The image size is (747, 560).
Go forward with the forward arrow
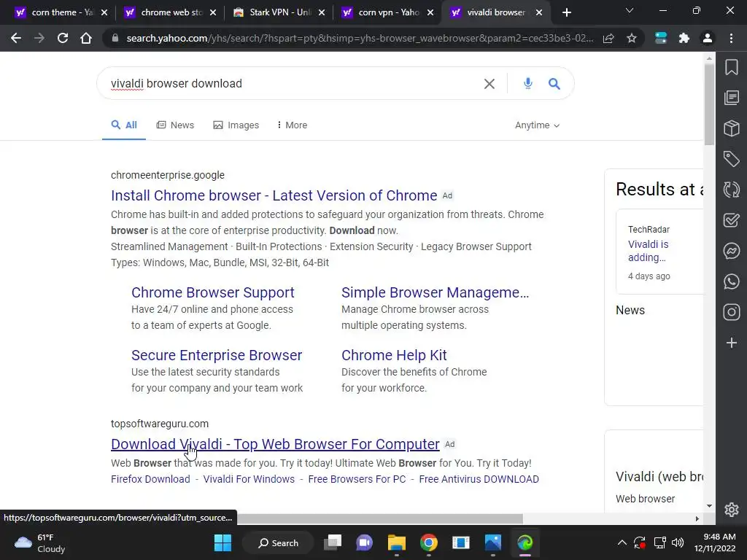39,38
